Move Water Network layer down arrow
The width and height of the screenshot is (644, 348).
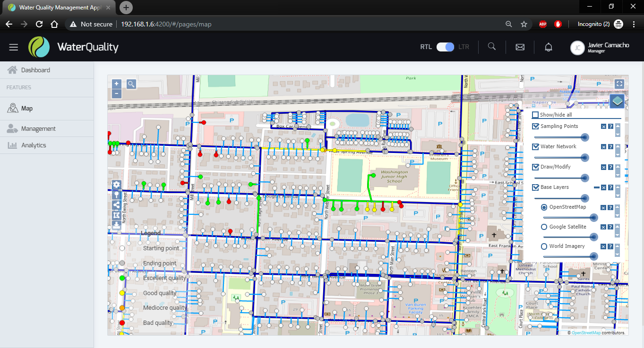pyautogui.click(x=618, y=155)
